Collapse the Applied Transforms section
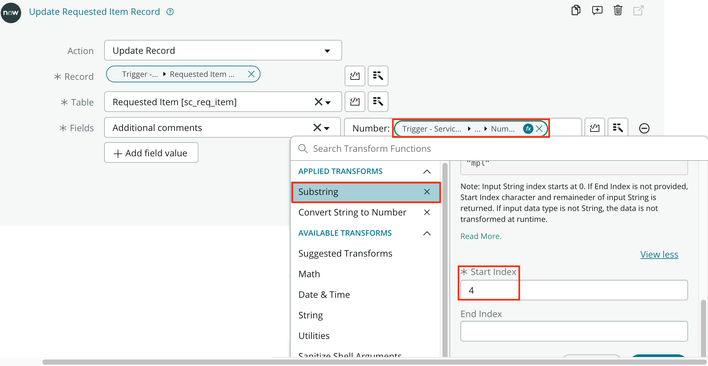The image size is (708, 366). click(x=426, y=171)
